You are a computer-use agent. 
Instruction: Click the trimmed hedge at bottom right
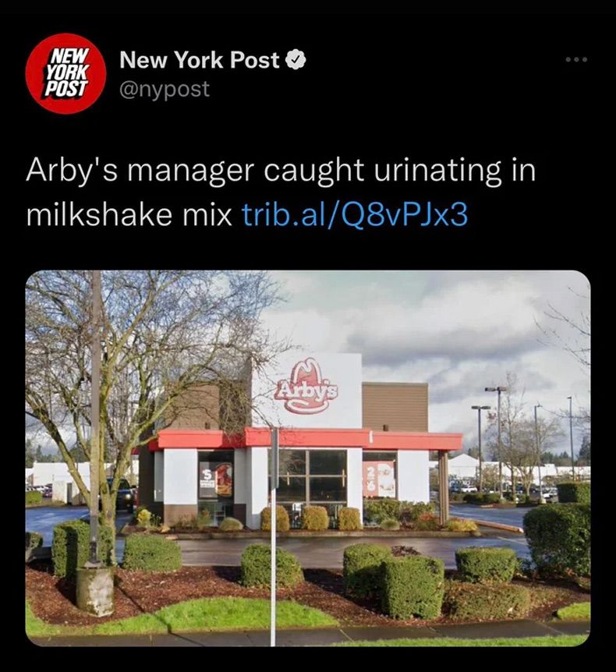pyautogui.click(x=558, y=540)
